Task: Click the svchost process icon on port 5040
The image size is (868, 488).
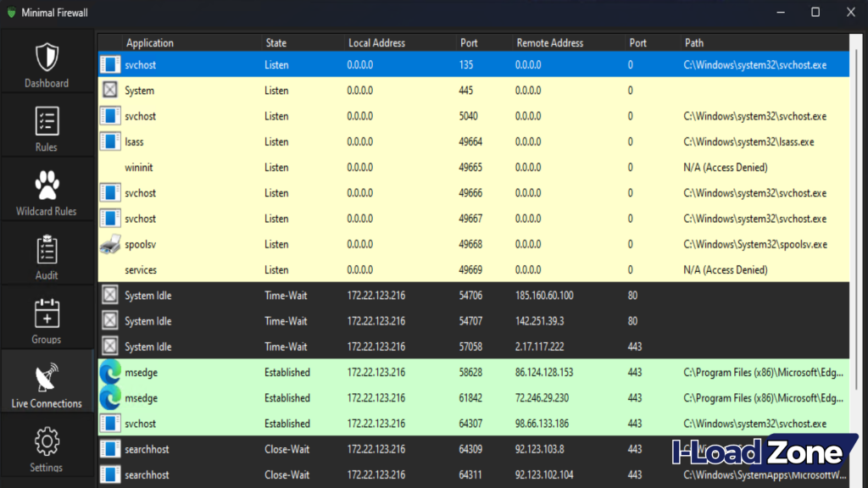Action: [110, 115]
